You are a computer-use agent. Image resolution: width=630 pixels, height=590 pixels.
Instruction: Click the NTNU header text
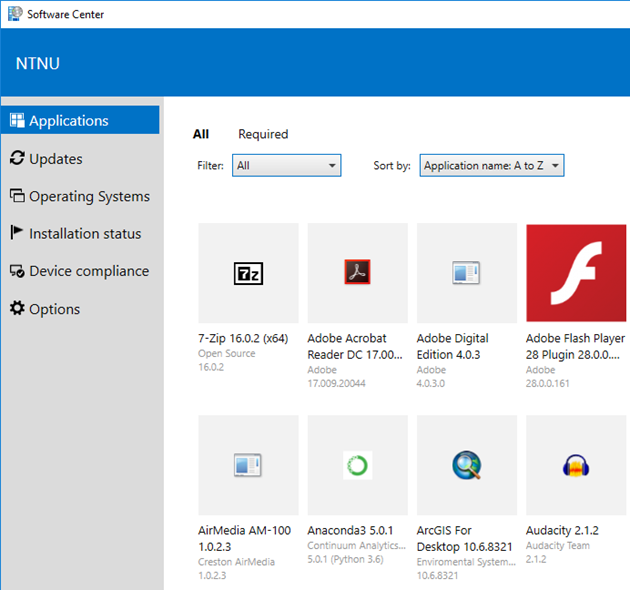[38, 64]
